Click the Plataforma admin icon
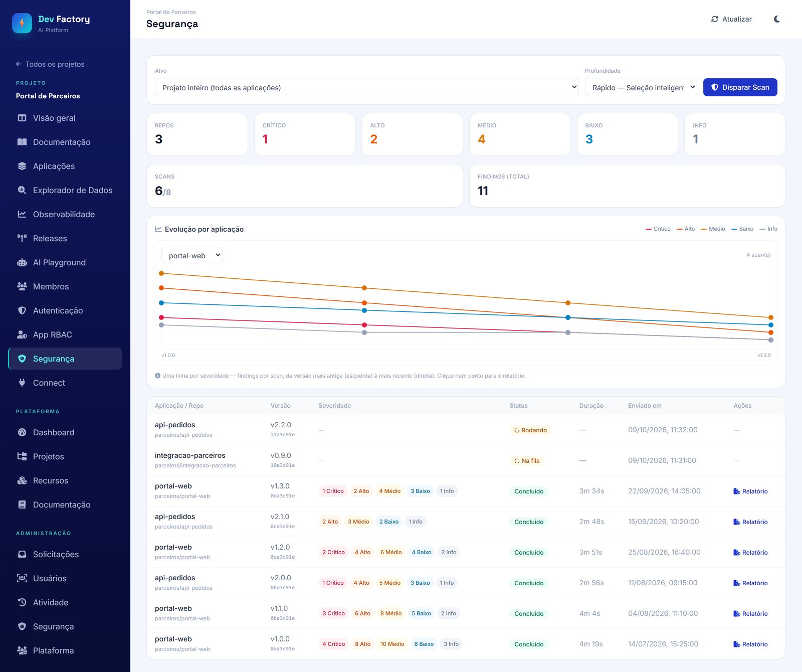This screenshot has height=672, width=802. click(x=22, y=650)
